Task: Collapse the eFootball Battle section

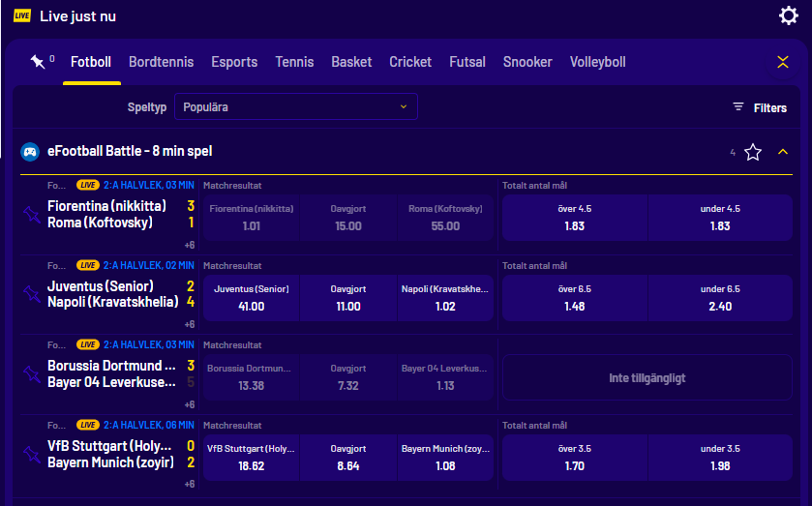Action: (783, 152)
